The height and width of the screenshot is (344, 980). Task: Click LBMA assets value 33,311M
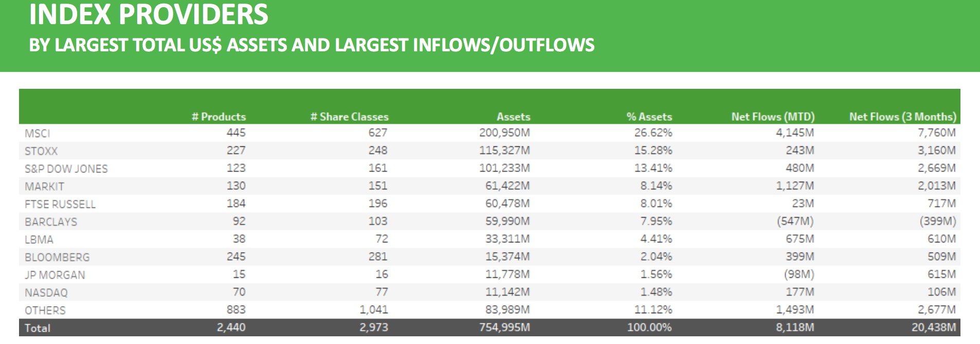(x=507, y=239)
